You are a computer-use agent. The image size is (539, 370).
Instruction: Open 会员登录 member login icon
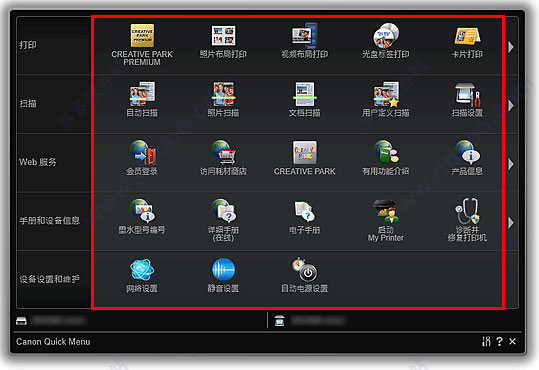[x=142, y=152]
